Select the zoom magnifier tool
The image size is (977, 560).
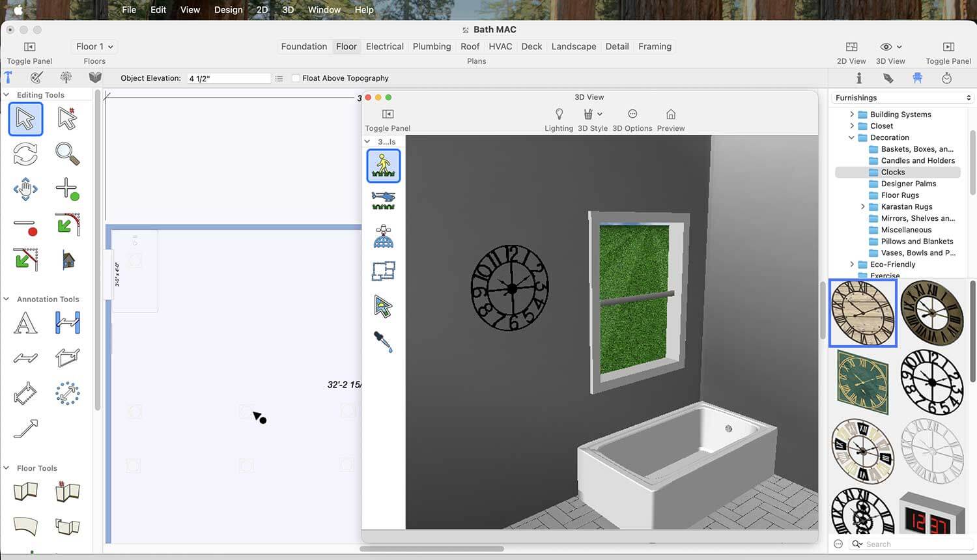coord(67,154)
